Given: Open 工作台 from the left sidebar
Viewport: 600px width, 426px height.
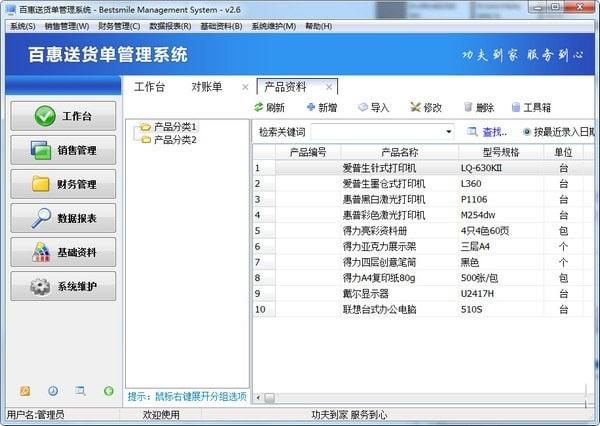Looking at the screenshot, I should point(63,116).
